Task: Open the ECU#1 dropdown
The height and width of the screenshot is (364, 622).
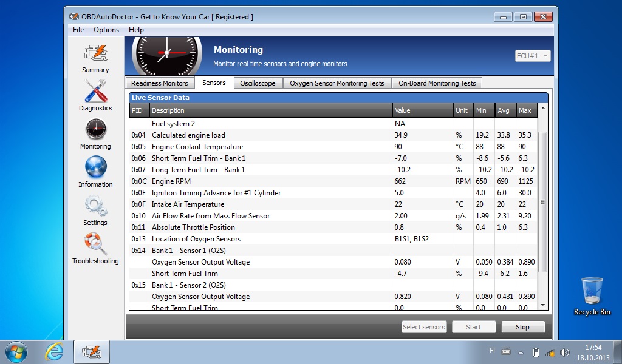Action: tap(532, 56)
